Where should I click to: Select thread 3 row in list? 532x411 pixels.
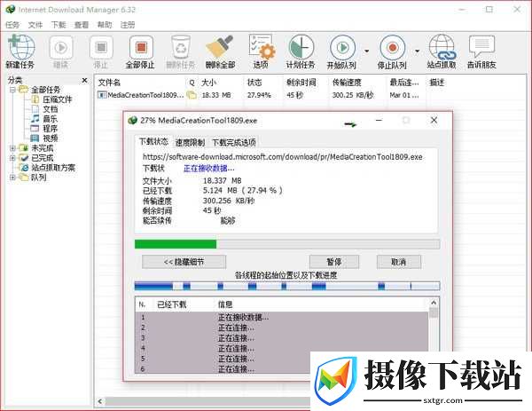coord(282,338)
